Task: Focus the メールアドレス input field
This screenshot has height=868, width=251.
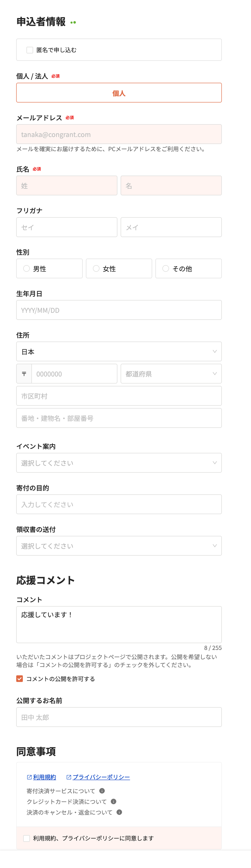Action: click(119, 134)
